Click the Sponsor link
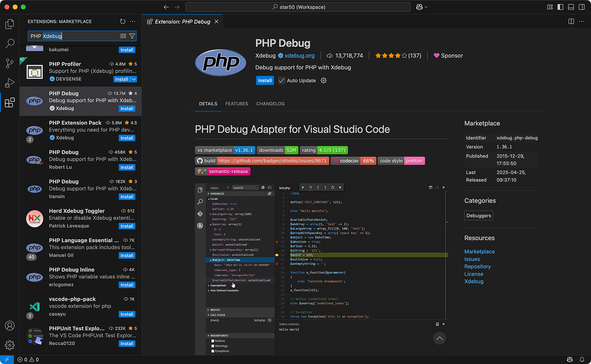591x364 pixels. click(448, 56)
